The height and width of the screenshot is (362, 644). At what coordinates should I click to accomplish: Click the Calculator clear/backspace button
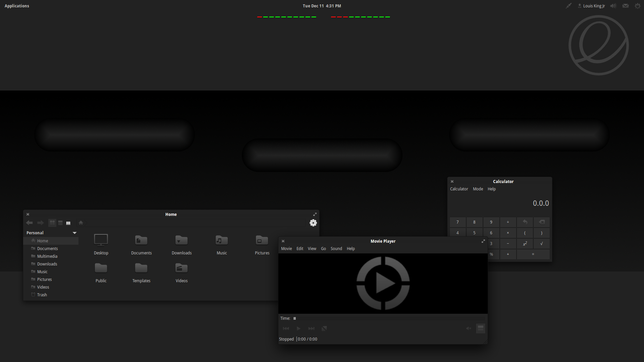541,222
